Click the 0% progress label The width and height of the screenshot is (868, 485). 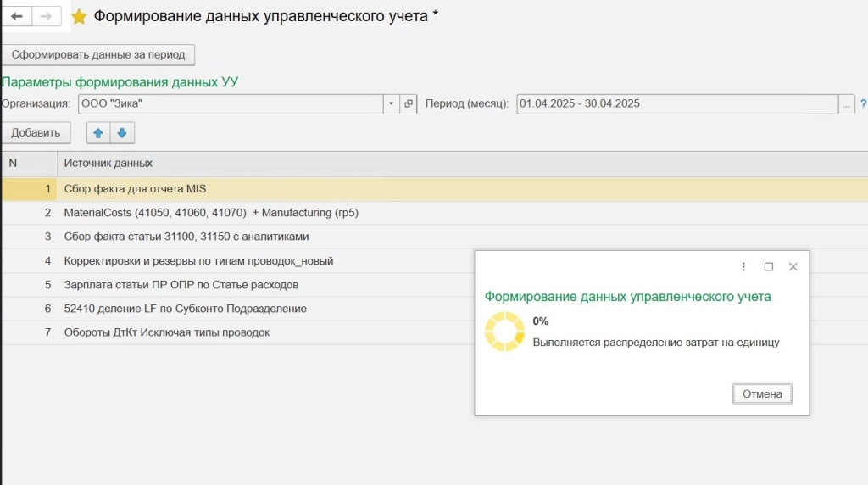(540, 321)
